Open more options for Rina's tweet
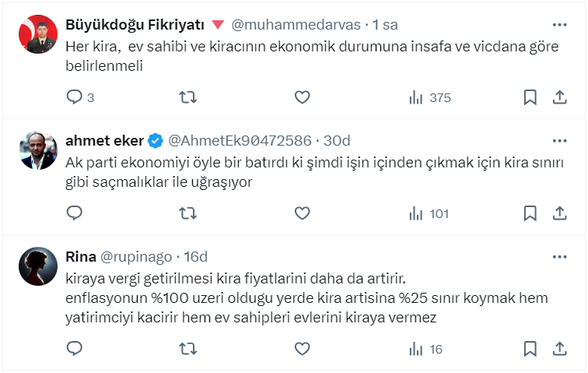The width and height of the screenshot is (588, 373). tap(558, 255)
